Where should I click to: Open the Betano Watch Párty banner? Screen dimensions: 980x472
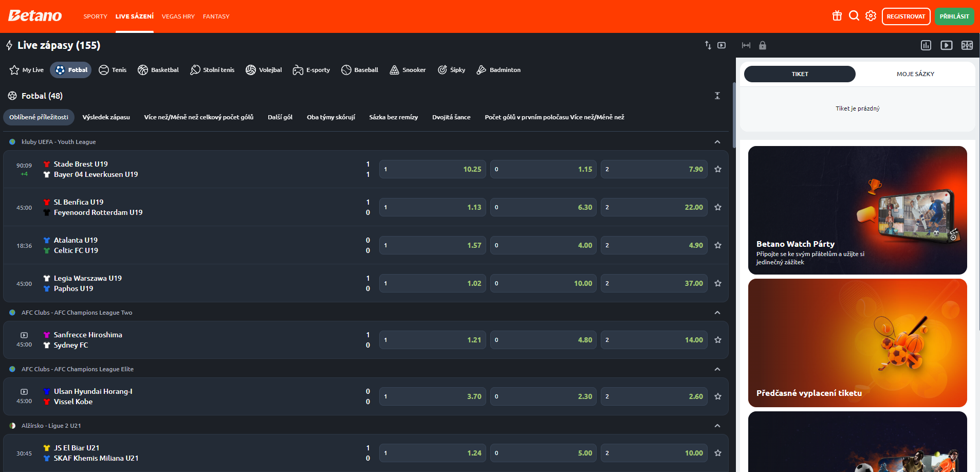858,210
